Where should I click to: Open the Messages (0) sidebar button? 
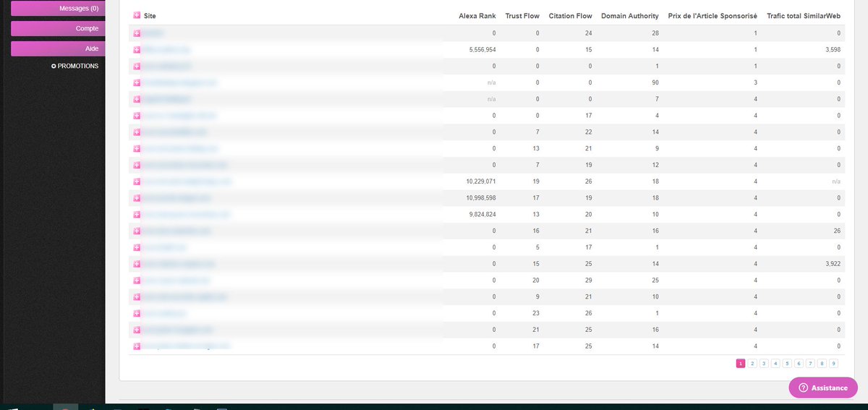[x=57, y=8]
